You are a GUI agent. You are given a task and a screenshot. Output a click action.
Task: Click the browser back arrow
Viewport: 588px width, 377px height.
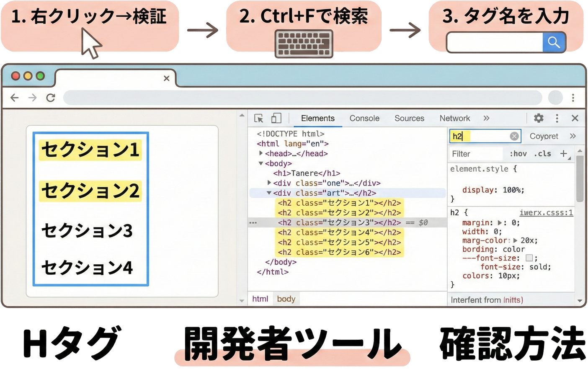point(14,98)
